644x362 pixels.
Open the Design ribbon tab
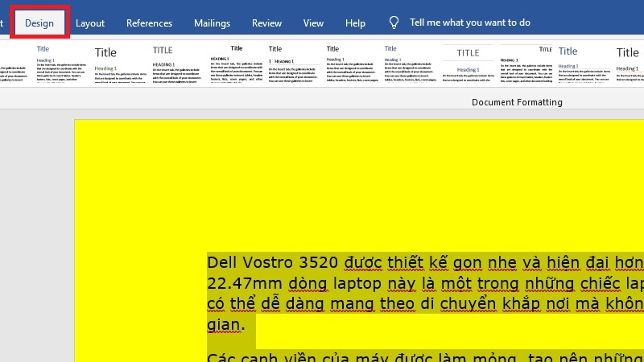pos(39,23)
